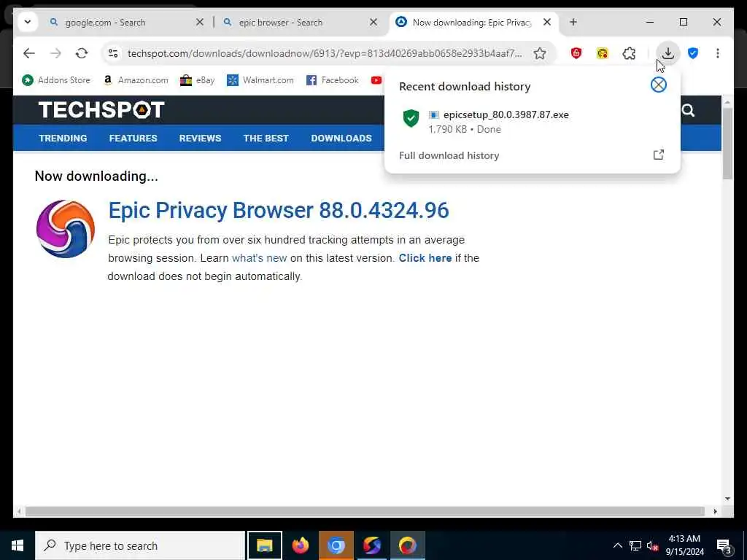Open the browser three-dot menu
The height and width of the screenshot is (560, 747).
[718, 53]
